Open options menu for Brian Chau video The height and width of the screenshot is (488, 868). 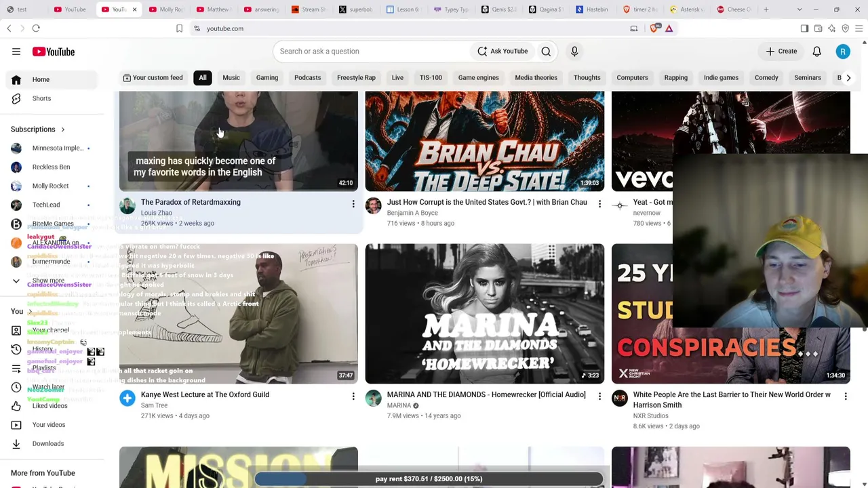pyautogui.click(x=599, y=203)
